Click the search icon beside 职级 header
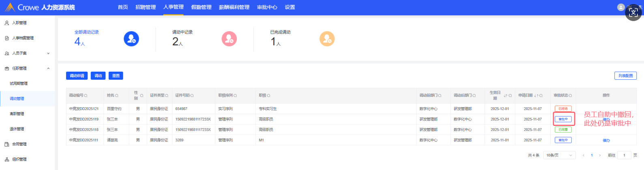 pyautogui.click(x=268, y=96)
